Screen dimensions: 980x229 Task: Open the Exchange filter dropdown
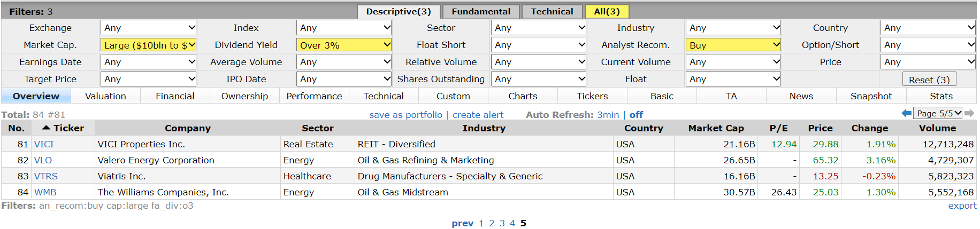pos(148,28)
